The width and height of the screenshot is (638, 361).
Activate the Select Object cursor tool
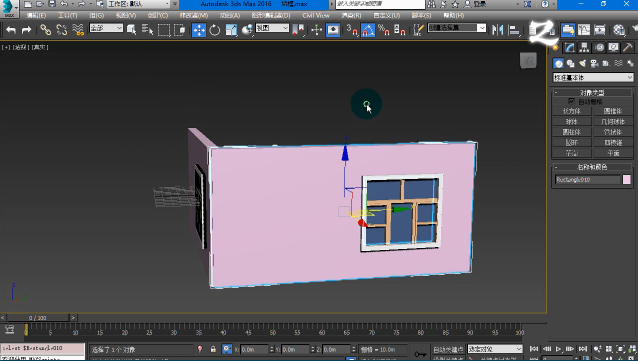click(x=131, y=30)
